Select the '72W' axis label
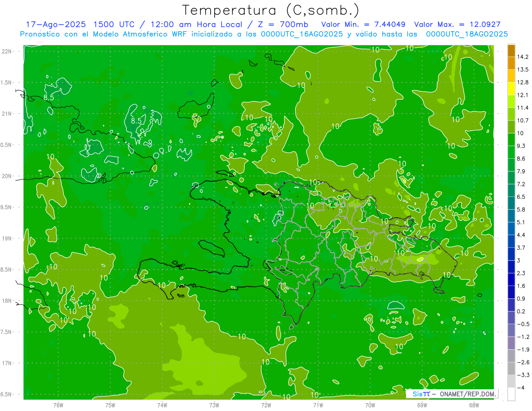532x411 pixels. pos(266,405)
